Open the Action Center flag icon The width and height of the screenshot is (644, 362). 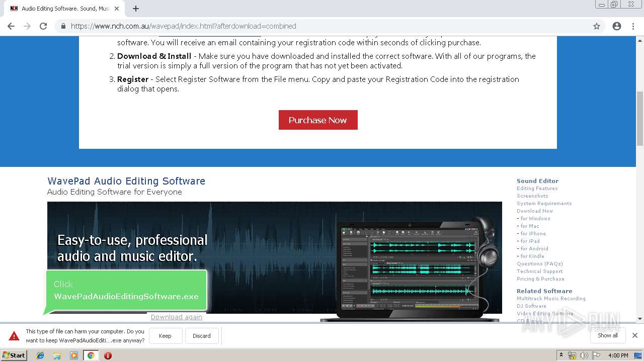[x=595, y=355]
